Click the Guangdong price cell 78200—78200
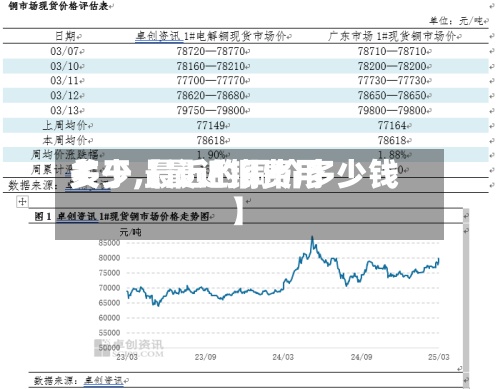Screen dimensions: 500x389 pos(392,66)
